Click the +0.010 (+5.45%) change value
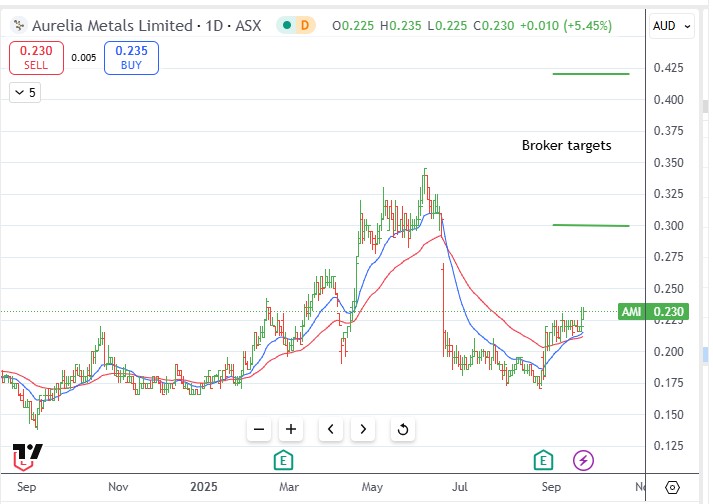This screenshot has width=713, height=504. pos(566,25)
